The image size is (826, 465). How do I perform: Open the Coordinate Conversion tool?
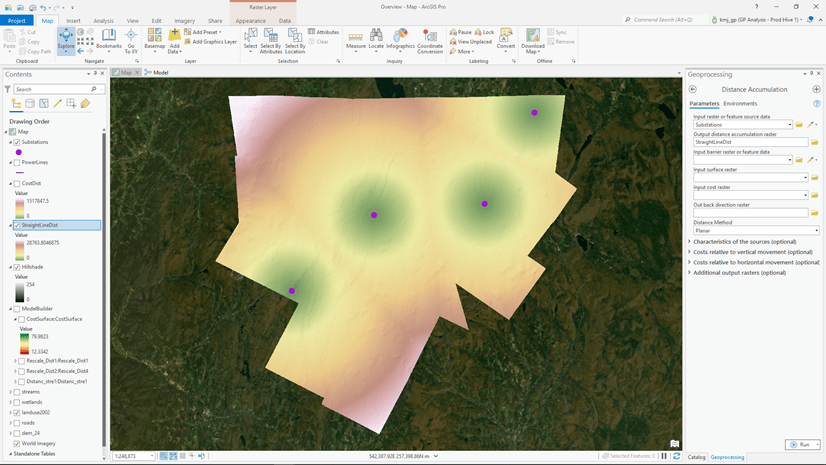pyautogui.click(x=430, y=41)
